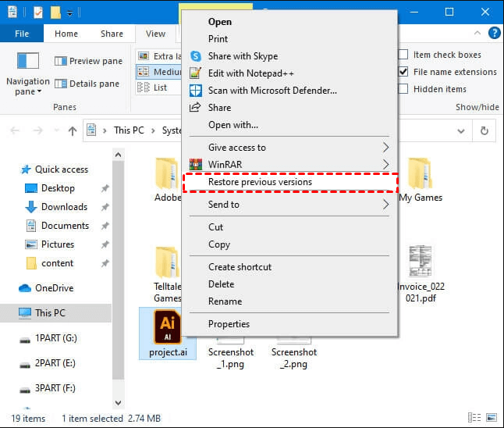This screenshot has width=504, height=428.
Task: Expand the WinRAR submenu arrow
Action: click(x=386, y=165)
